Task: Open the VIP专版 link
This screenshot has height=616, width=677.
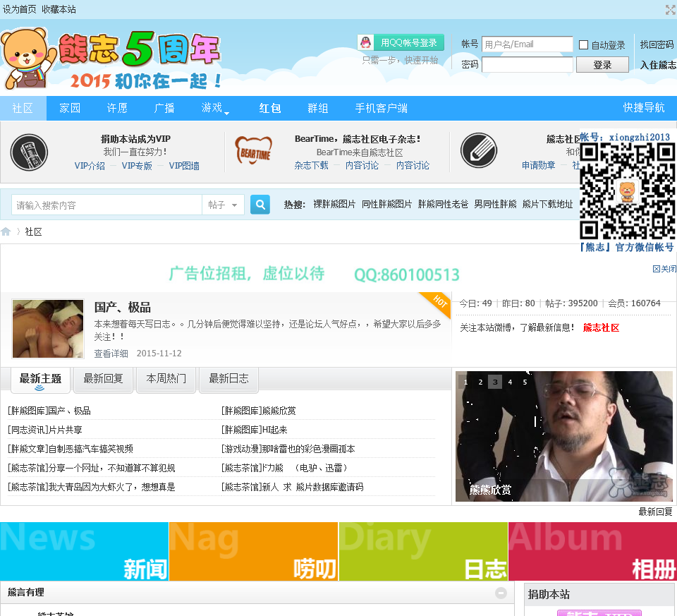Action: pos(137,166)
